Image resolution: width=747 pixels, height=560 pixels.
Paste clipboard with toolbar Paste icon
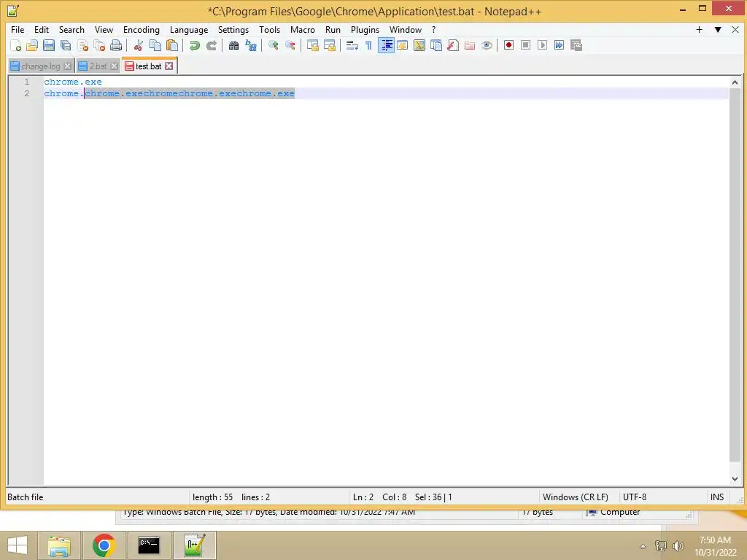pyautogui.click(x=172, y=45)
